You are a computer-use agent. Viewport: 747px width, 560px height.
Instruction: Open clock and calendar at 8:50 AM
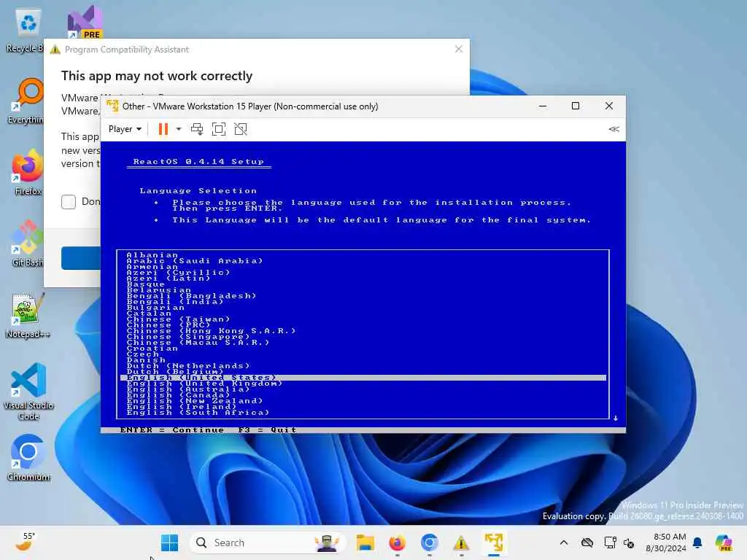[x=665, y=542]
